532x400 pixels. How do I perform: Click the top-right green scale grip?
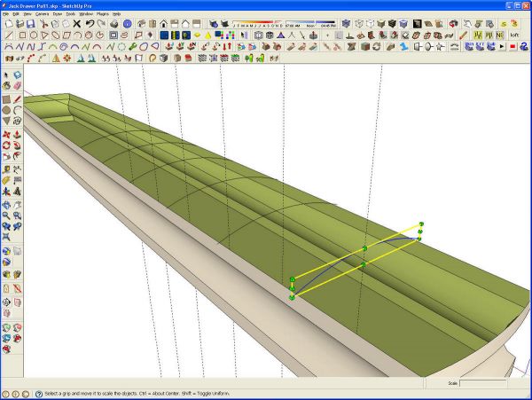(x=421, y=224)
